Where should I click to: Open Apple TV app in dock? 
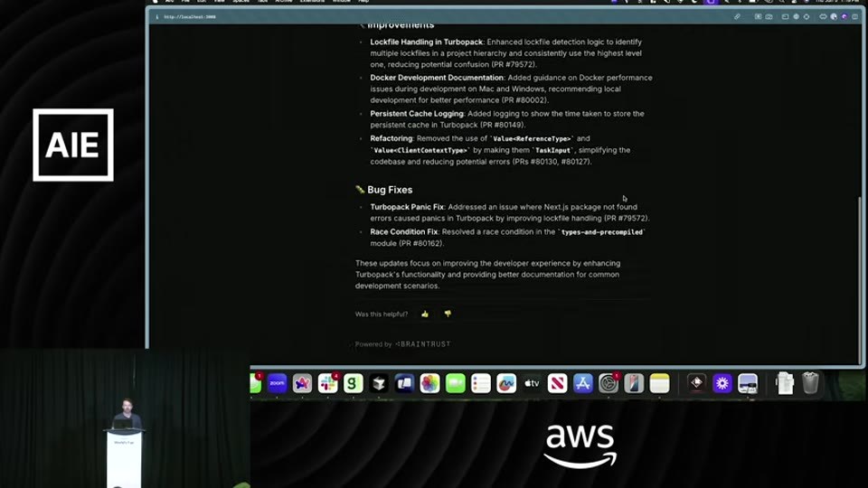[532, 383]
